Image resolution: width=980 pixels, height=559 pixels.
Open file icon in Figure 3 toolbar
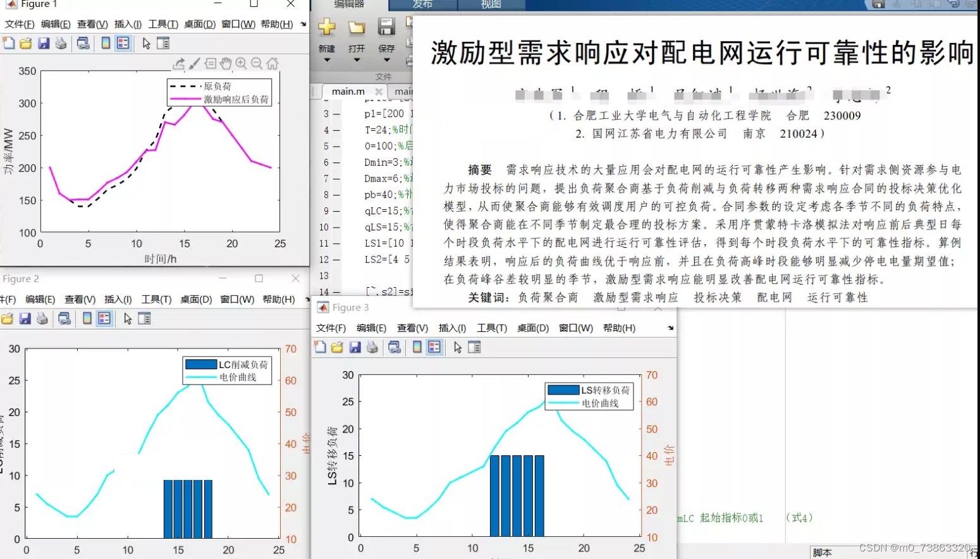click(337, 347)
